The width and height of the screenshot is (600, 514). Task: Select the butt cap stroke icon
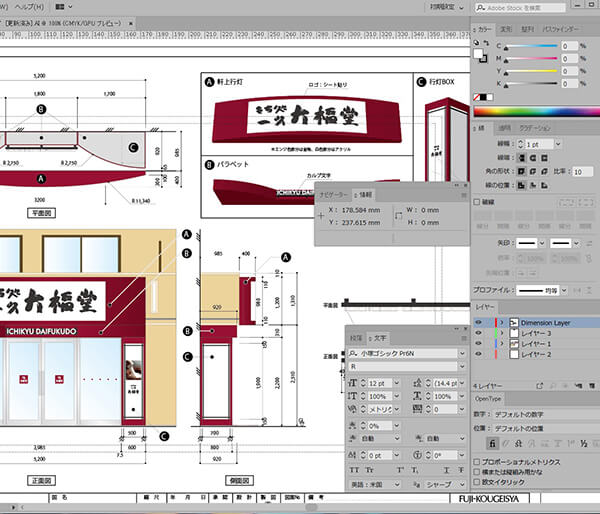point(521,158)
